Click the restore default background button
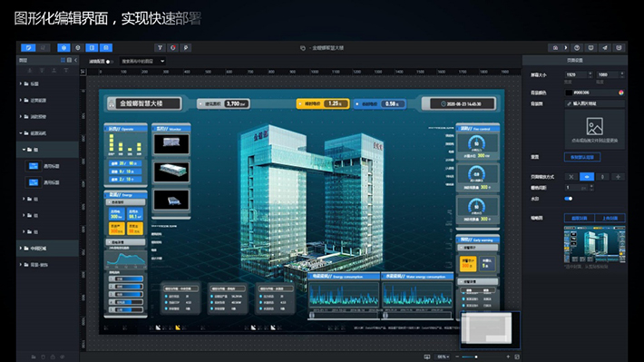644x362 pixels. 582,157
